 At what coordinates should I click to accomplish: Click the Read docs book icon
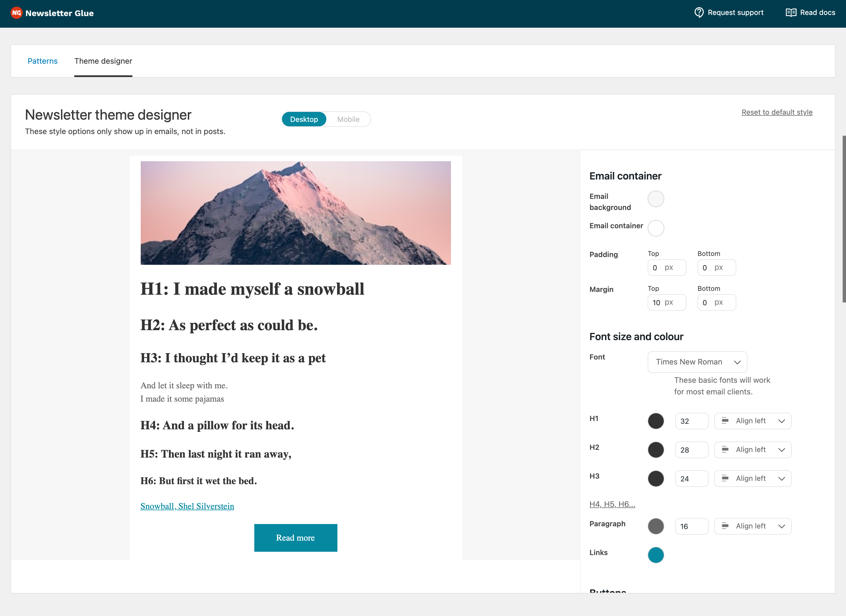click(791, 13)
